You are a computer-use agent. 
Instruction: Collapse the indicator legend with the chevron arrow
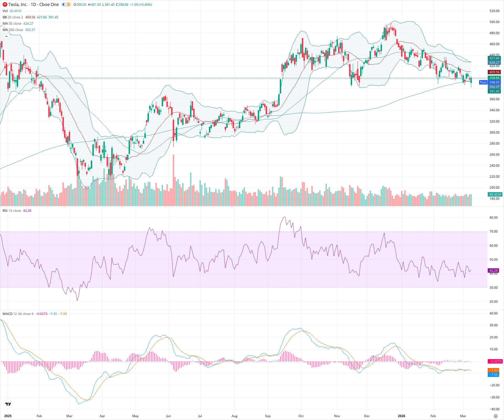coord(6,36)
